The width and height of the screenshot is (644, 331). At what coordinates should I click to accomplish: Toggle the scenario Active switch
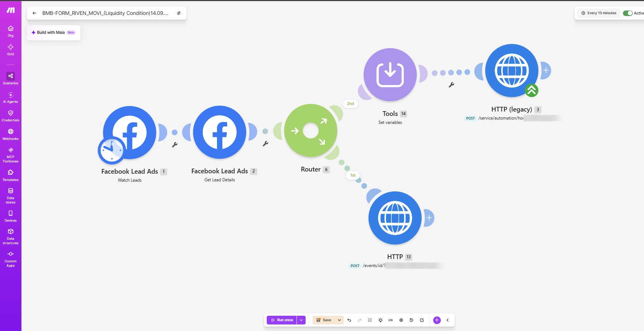coord(628,13)
